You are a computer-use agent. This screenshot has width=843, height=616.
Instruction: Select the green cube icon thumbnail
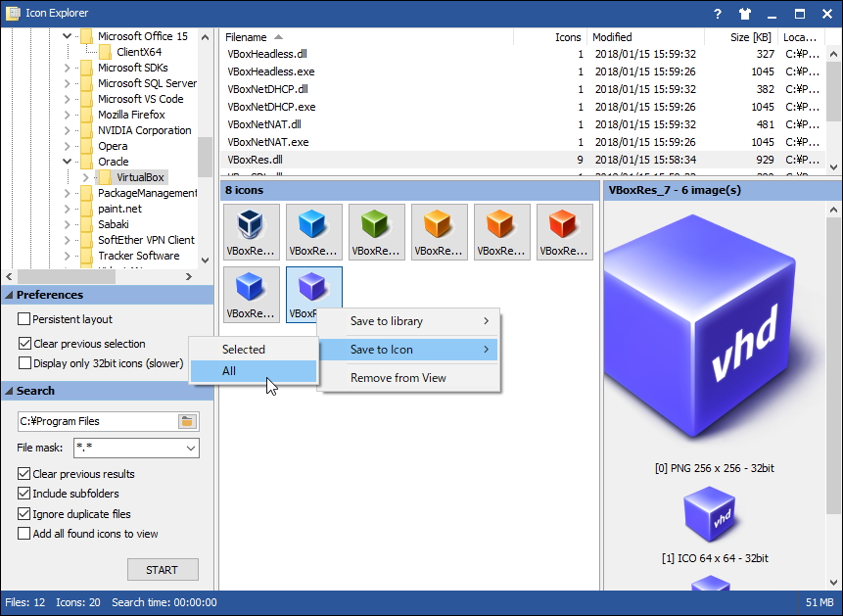(376, 232)
